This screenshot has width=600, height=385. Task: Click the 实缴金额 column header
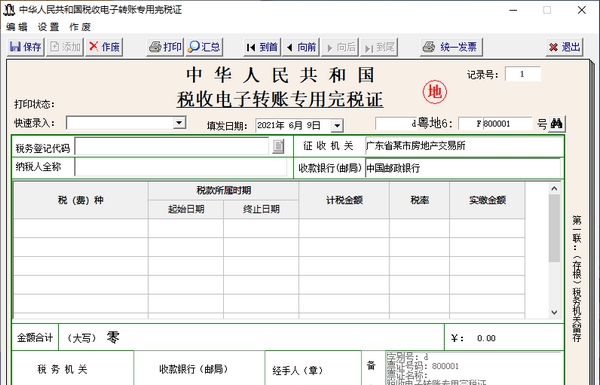[x=488, y=200]
